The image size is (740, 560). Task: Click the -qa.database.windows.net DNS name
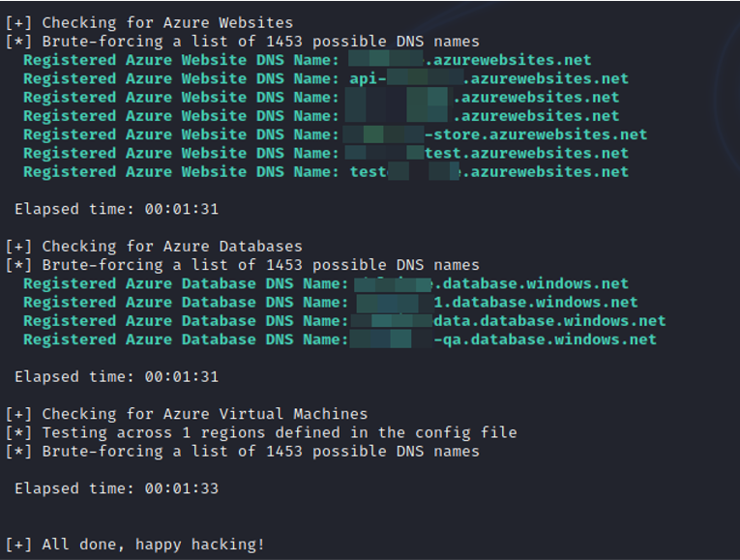point(503,339)
